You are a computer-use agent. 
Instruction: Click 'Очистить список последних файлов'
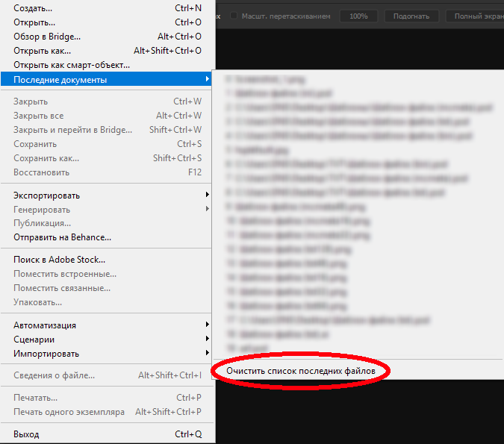(x=301, y=371)
